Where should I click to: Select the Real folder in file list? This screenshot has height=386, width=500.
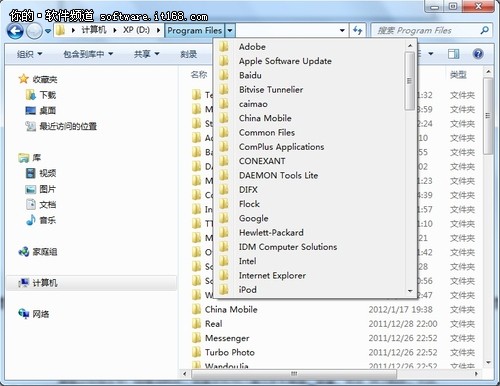(x=213, y=324)
